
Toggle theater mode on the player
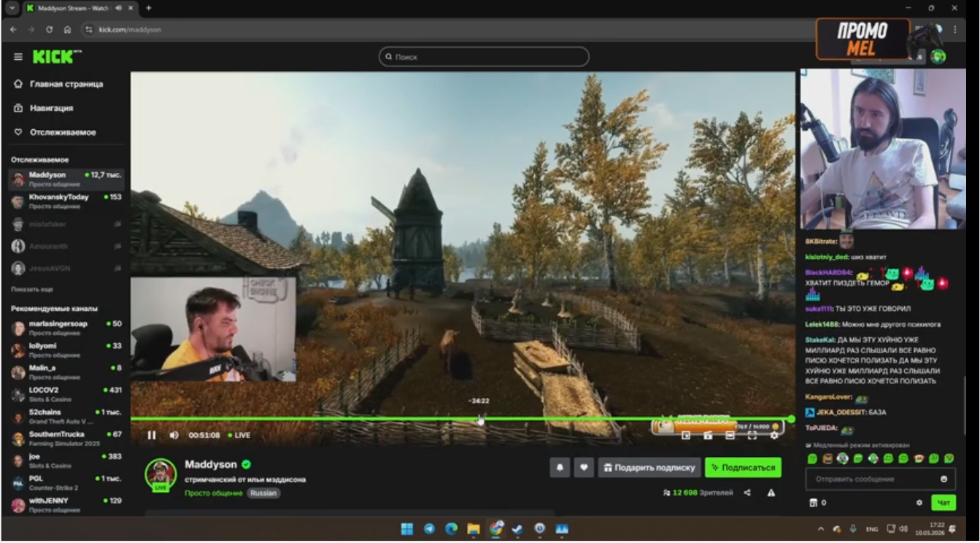730,435
